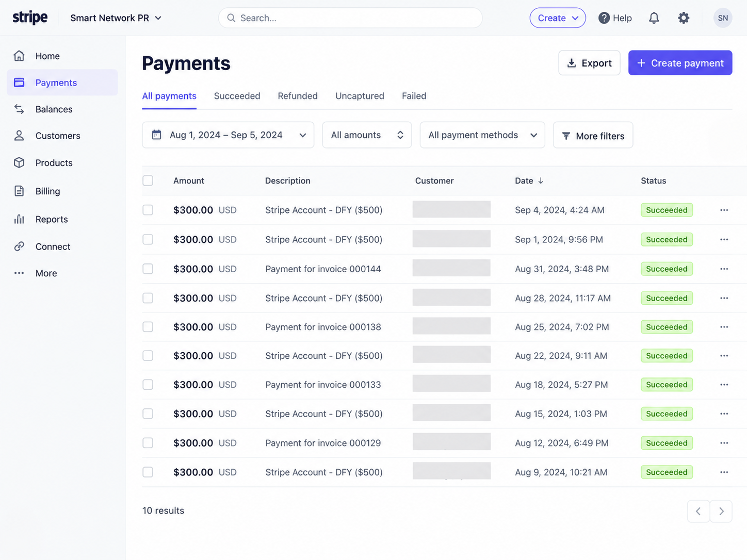This screenshot has width=747, height=560.
Task: Open the All amounts filter
Action: tap(367, 135)
